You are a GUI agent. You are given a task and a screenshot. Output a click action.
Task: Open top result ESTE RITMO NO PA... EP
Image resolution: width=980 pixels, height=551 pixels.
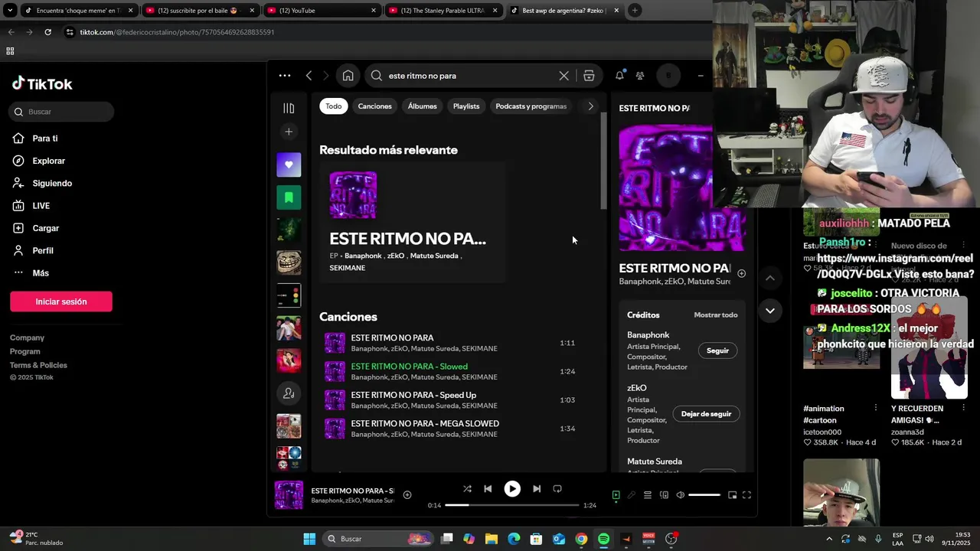tap(412, 223)
